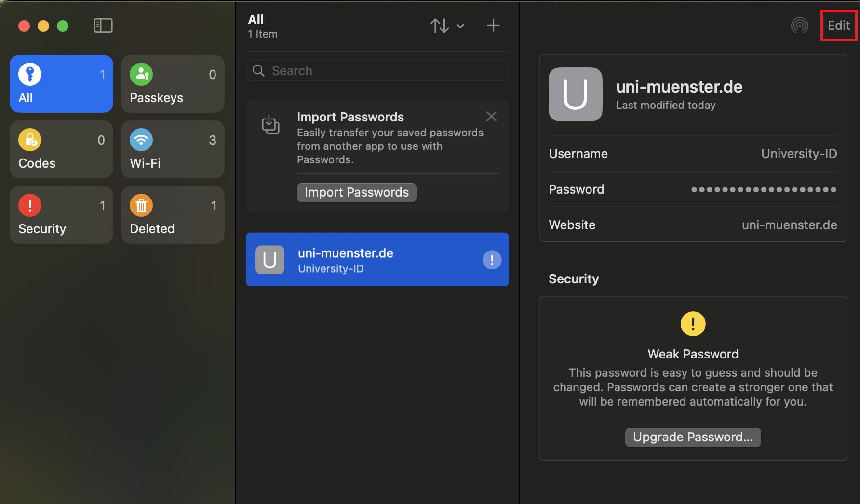The image size is (860, 504).
Task: Select the uni-muenster.de list entry
Action: click(x=366, y=260)
